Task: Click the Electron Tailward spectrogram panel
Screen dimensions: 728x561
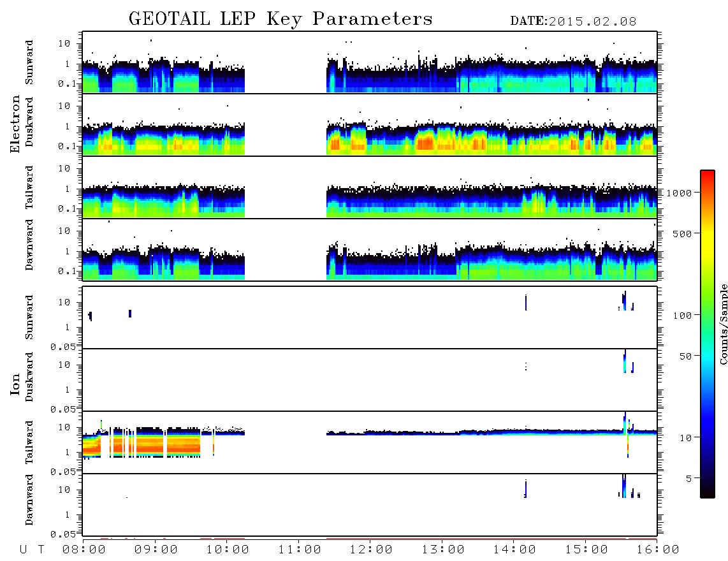Action: point(370,187)
